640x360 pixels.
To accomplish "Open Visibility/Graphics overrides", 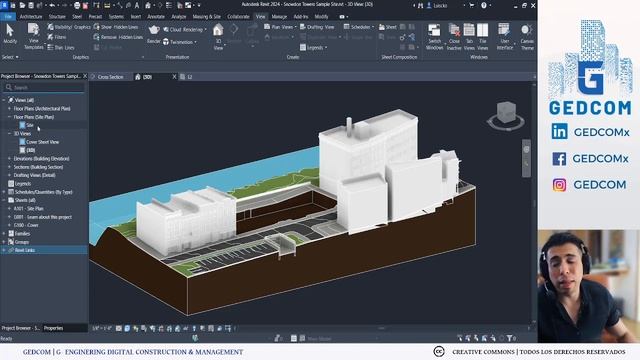I will [69, 27].
